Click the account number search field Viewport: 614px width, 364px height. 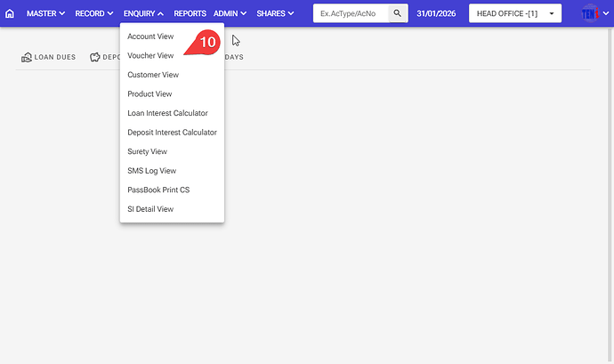pos(351,14)
